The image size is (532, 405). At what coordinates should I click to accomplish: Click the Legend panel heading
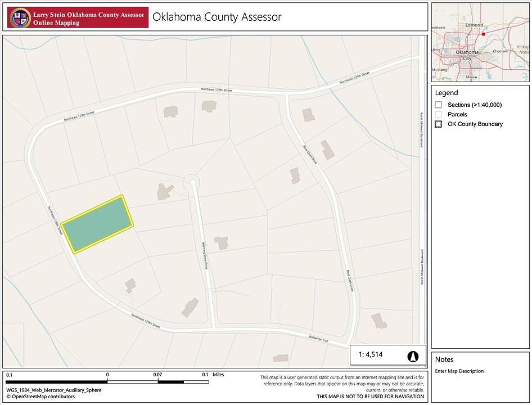tap(447, 93)
